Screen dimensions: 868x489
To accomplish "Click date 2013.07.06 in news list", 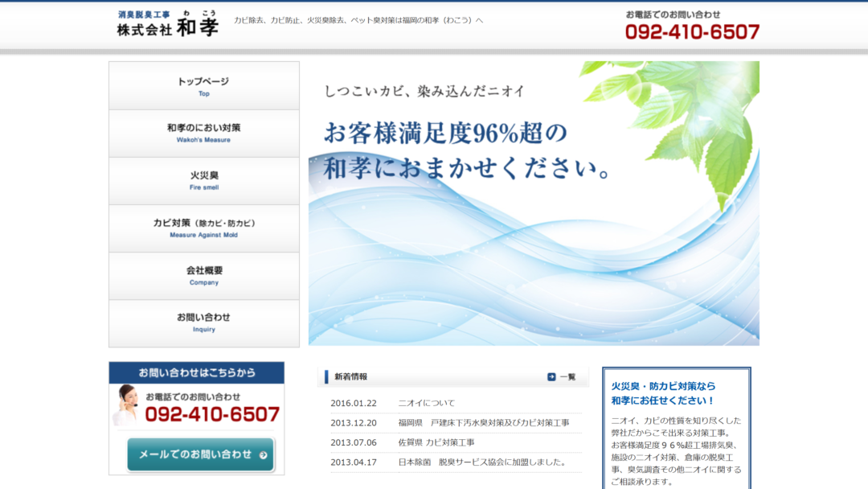I will [353, 442].
